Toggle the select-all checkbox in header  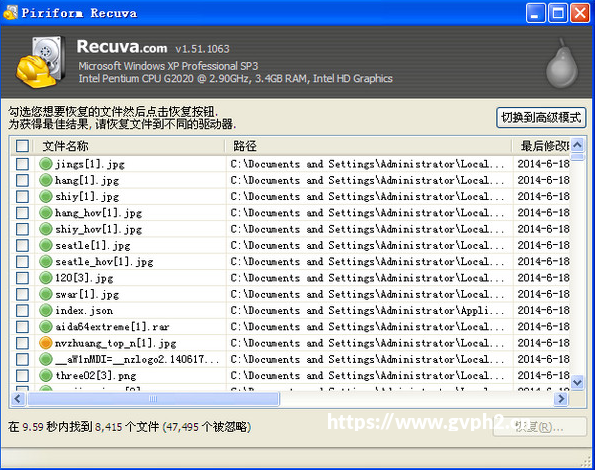pos(22,146)
